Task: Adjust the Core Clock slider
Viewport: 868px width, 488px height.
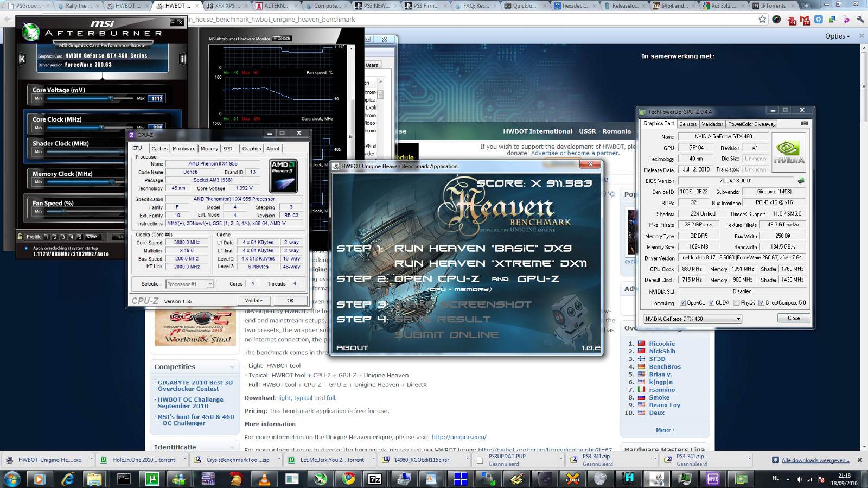Action: [x=101, y=128]
